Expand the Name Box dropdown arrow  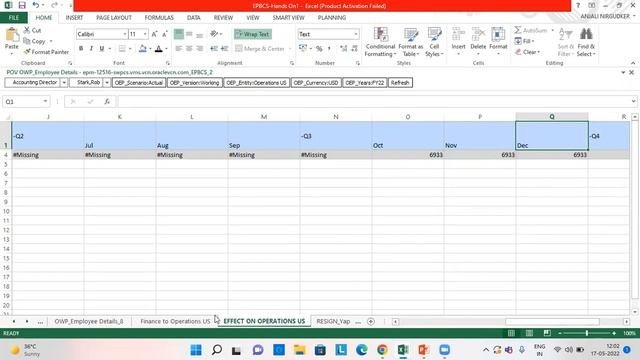(45, 101)
